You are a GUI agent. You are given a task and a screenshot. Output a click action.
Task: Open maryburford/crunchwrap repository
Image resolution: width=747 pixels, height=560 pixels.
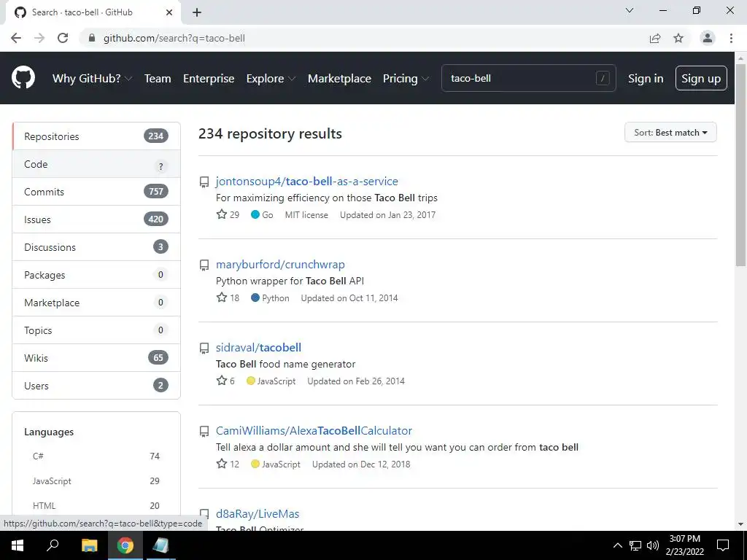[280, 264]
